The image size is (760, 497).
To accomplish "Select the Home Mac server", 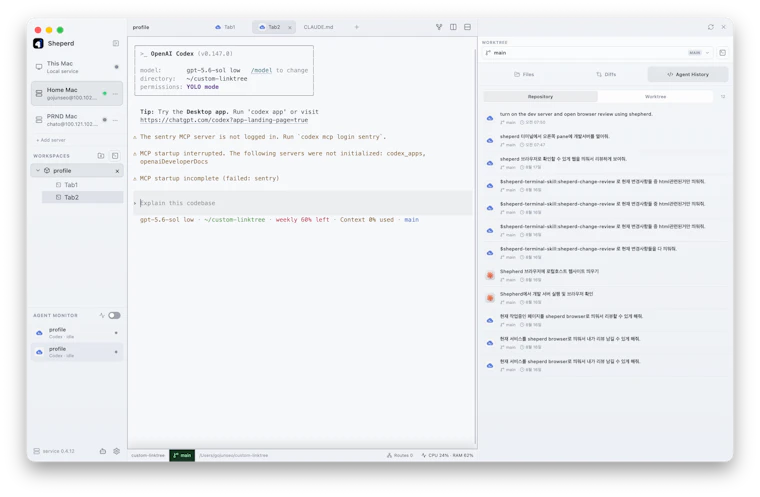I will pos(77,93).
